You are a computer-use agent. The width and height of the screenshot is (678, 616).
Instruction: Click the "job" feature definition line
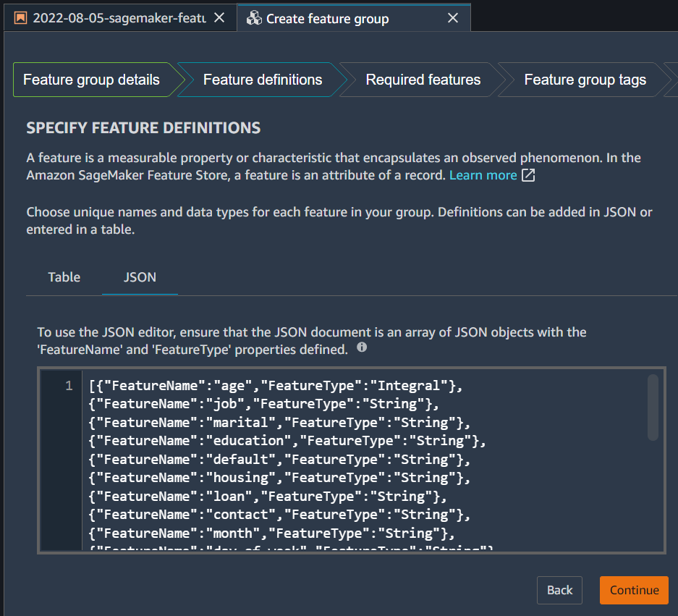(x=264, y=404)
